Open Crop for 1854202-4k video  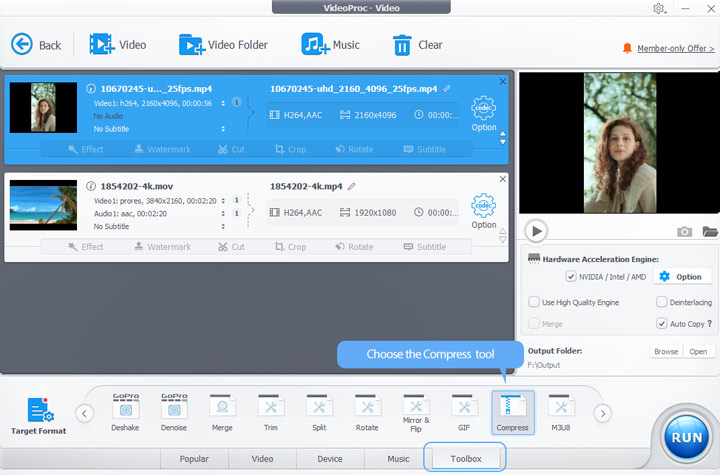pyautogui.click(x=290, y=247)
